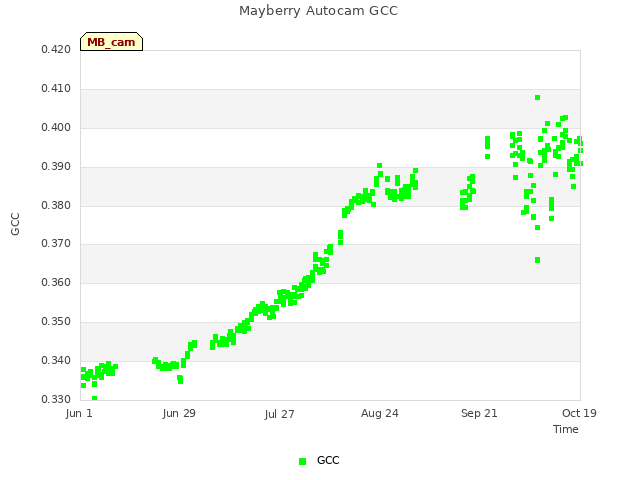Click the 0.410 y-axis value
The height and width of the screenshot is (480, 640).
tap(56, 89)
